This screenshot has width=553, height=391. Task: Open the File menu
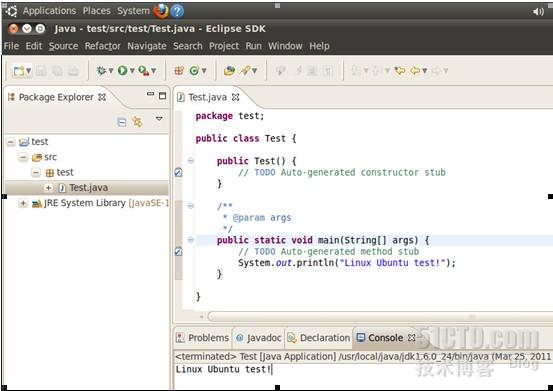click(x=11, y=46)
